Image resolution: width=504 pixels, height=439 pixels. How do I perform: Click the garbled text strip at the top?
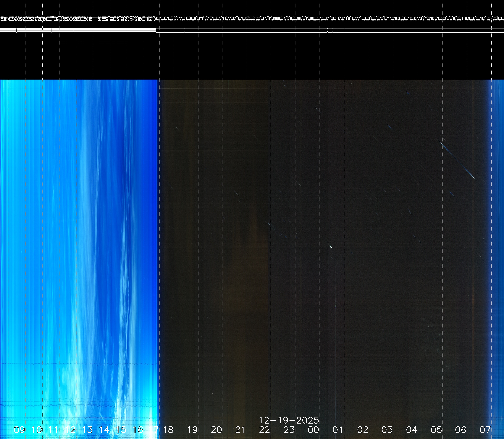252,19
